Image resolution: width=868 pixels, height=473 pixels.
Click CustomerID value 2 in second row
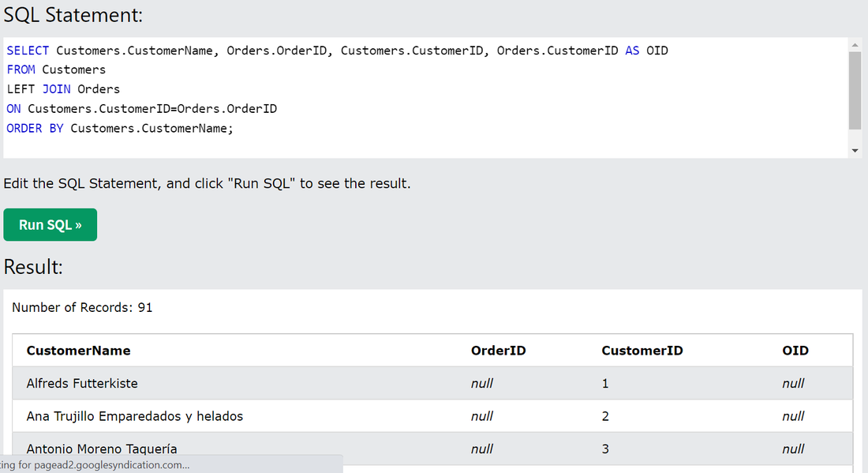point(605,416)
